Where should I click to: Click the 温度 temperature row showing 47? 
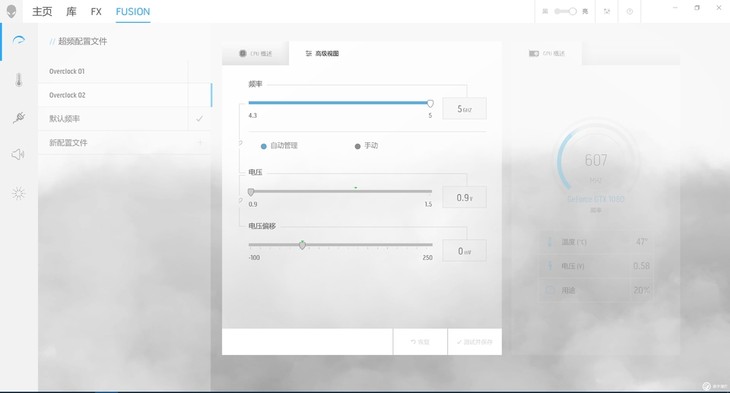(596, 242)
